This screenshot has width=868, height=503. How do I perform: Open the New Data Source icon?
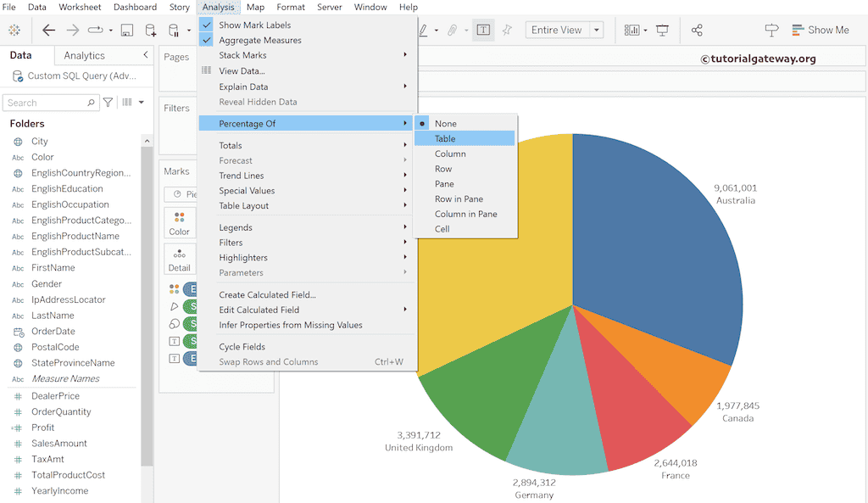point(152,30)
